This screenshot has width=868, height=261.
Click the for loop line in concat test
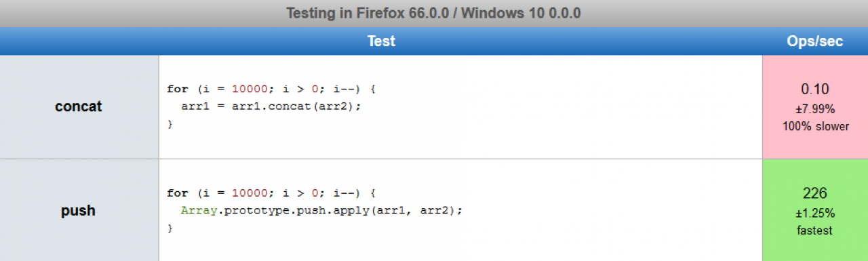271,89
